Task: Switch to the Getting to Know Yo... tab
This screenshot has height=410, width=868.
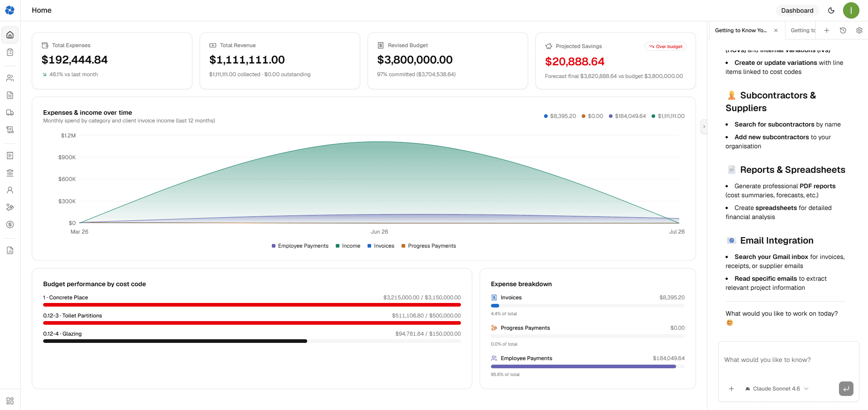Action: 741,30
